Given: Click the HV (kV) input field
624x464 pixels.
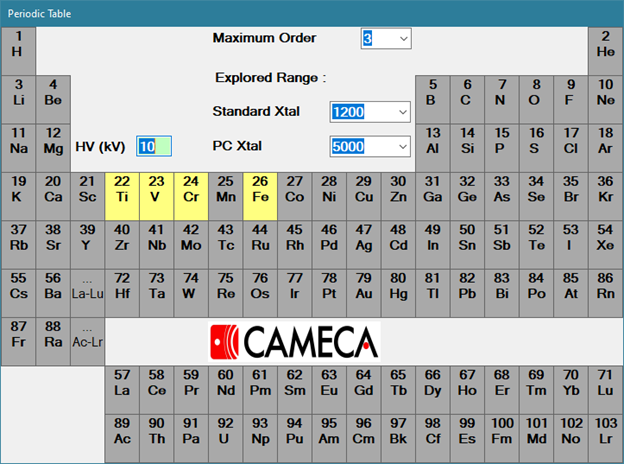Looking at the screenshot, I should click(154, 146).
